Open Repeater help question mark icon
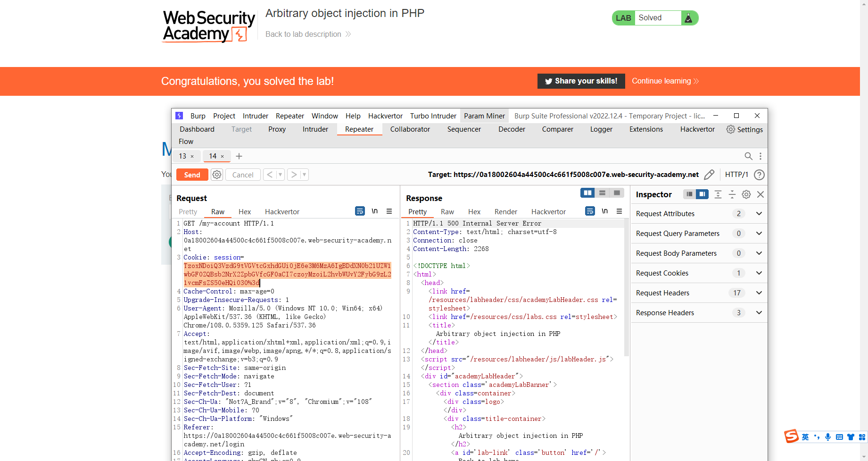The height and width of the screenshot is (461, 868). click(759, 175)
